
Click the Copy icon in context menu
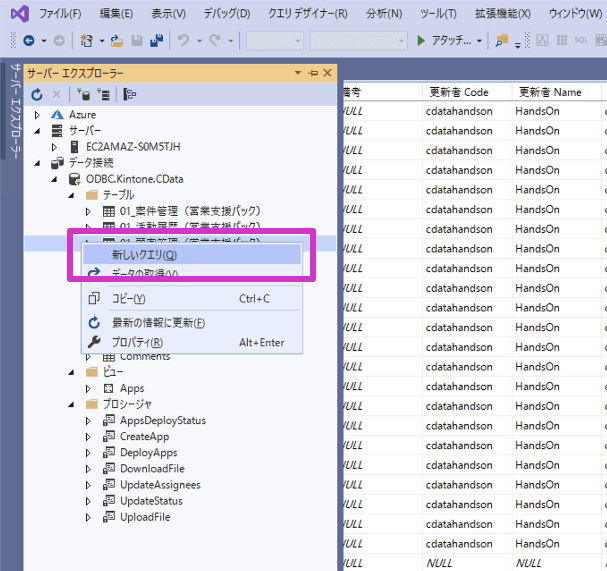click(94, 298)
